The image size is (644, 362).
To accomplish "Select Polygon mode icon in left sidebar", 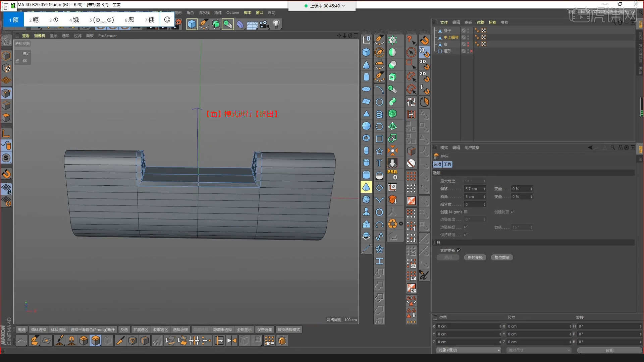I will [x=6, y=118].
